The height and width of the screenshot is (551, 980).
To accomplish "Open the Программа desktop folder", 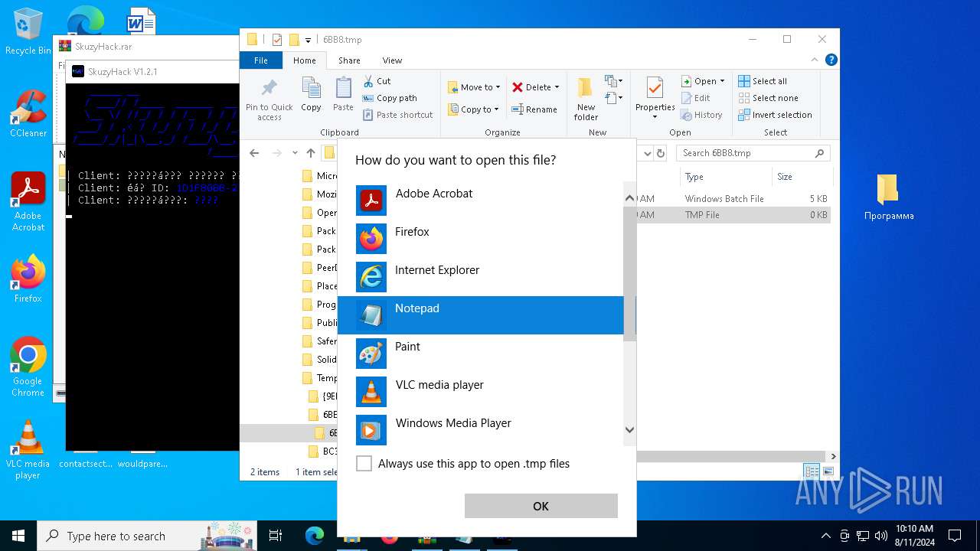I will [x=889, y=197].
